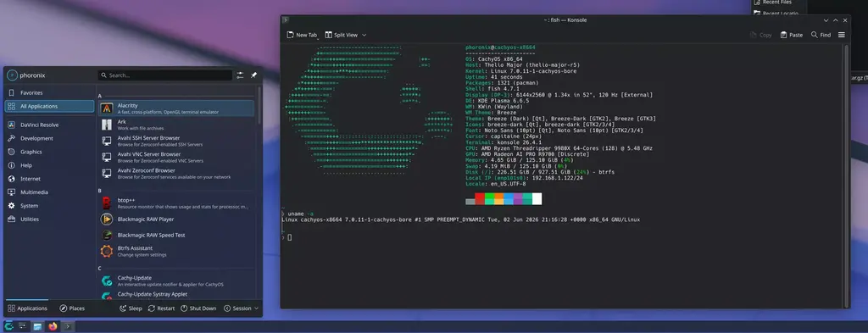Select Favorites category
The width and height of the screenshot is (868, 333).
(x=49, y=93)
